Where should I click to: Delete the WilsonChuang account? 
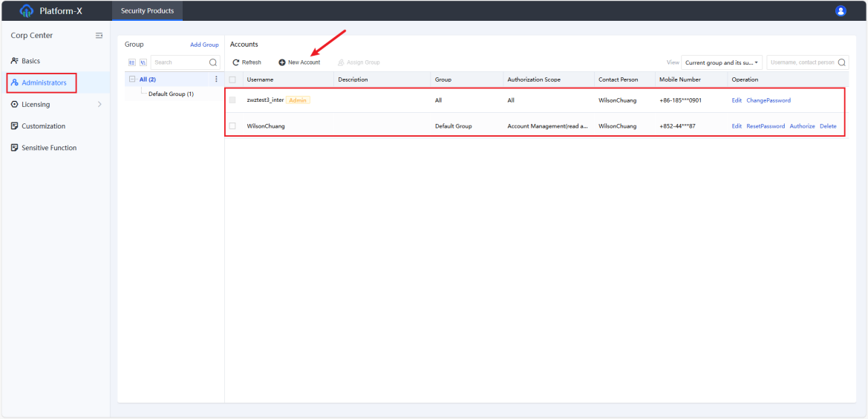coord(828,126)
